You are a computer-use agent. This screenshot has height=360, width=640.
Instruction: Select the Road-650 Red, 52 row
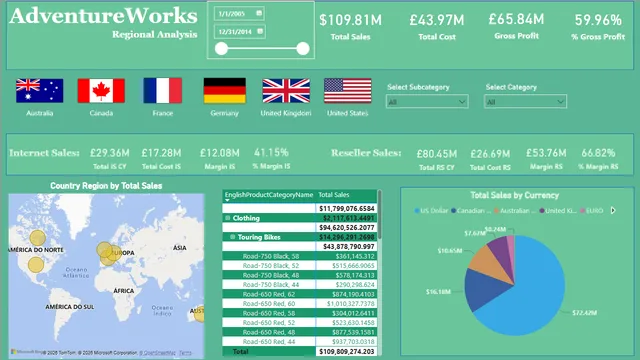pyautogui.click(x=299, y=322)
